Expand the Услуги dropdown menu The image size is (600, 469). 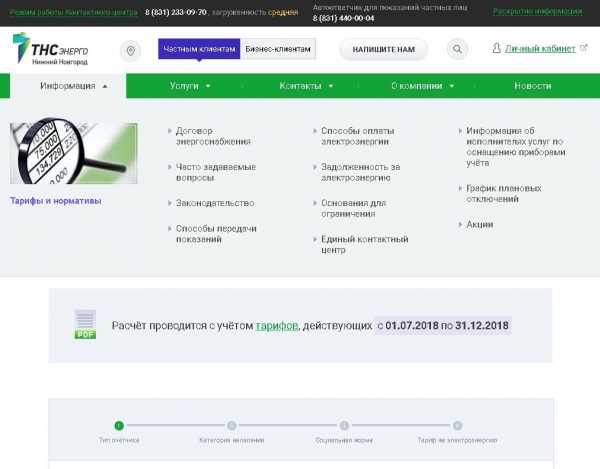tap(190, 86)
